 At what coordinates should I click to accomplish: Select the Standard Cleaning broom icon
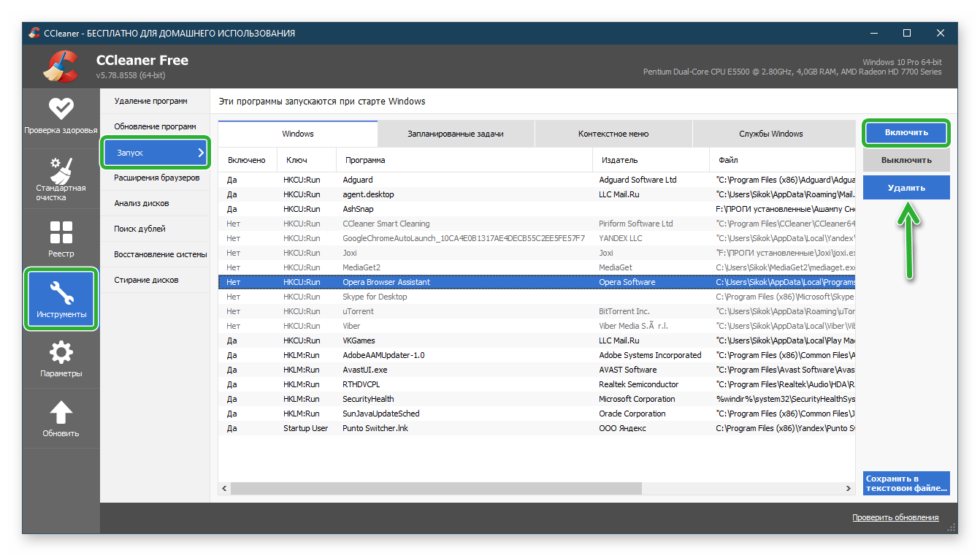[x=61, y=170]
